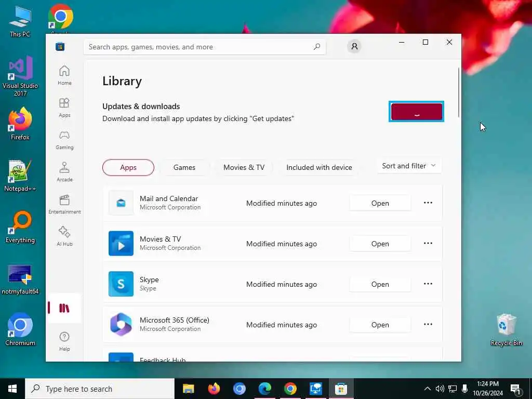Switch to Games filter tab
This screenshot has height=399, width=532.
click(x=184, y=167)
